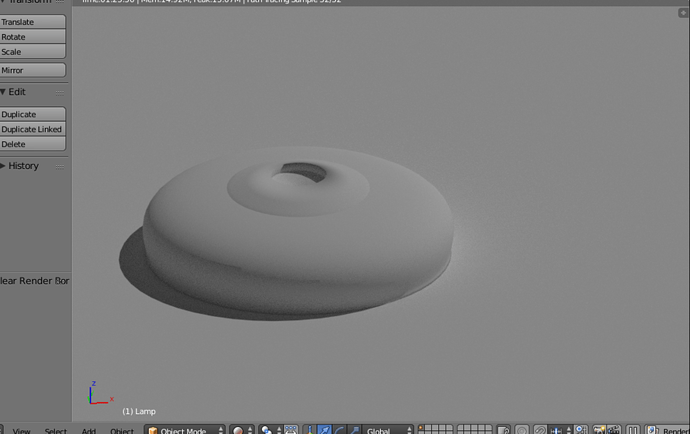The height and width of the screenshot is (434, 690).
Task: Open the Render engine dropdown
Action: click(x=668, y=430)
